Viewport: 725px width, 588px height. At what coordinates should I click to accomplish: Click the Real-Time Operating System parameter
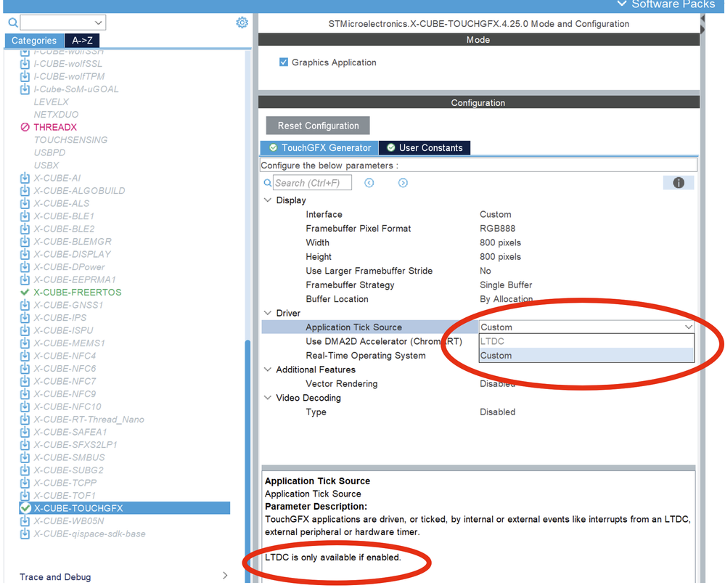click(x=366, y=356)
